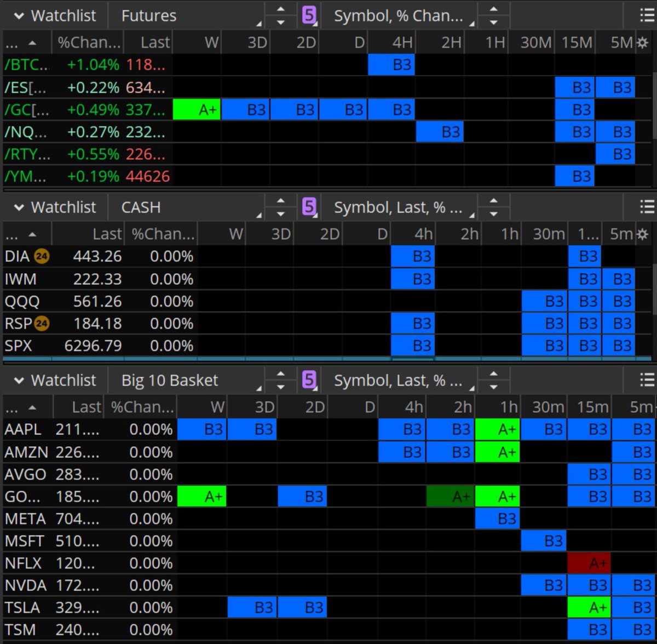The height and width of the screenshot is (644, 657).
Task: Select the NVDA row
Action: click(x=328, y=585)
